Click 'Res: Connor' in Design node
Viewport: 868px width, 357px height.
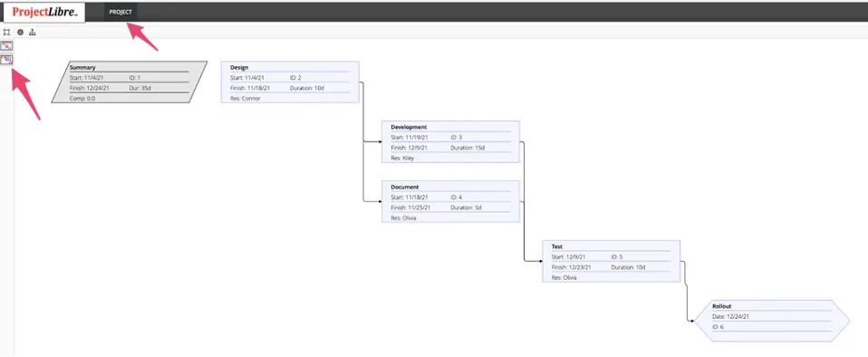coord(246,99)
